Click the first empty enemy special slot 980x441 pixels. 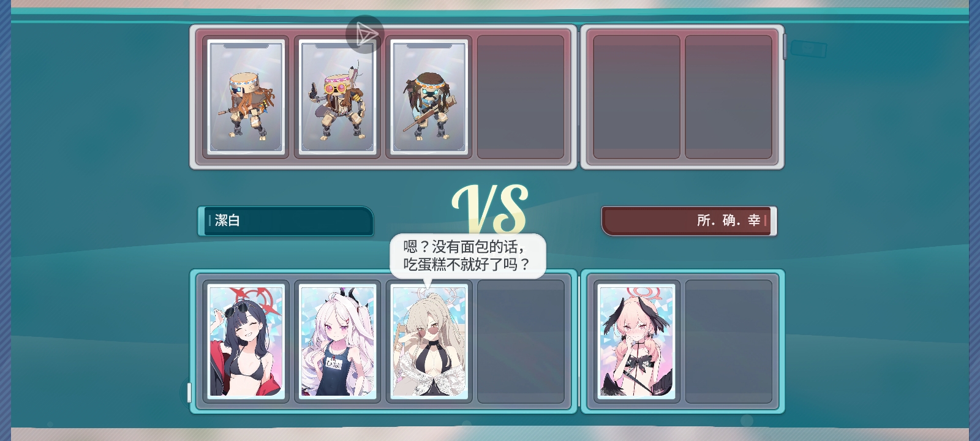tap(636, 97)
